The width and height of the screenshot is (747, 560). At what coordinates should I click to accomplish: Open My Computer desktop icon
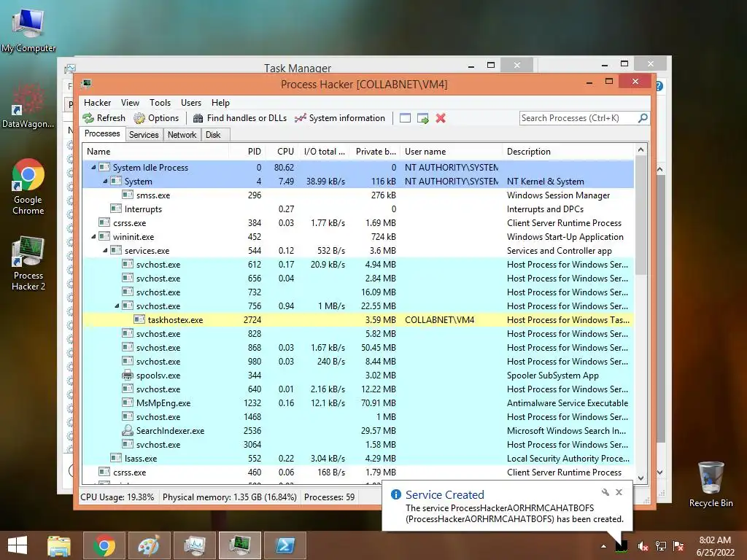pos(28,31)
